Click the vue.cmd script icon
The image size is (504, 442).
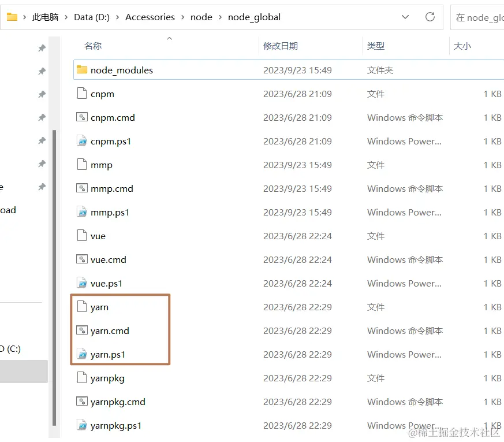[82, 259]
